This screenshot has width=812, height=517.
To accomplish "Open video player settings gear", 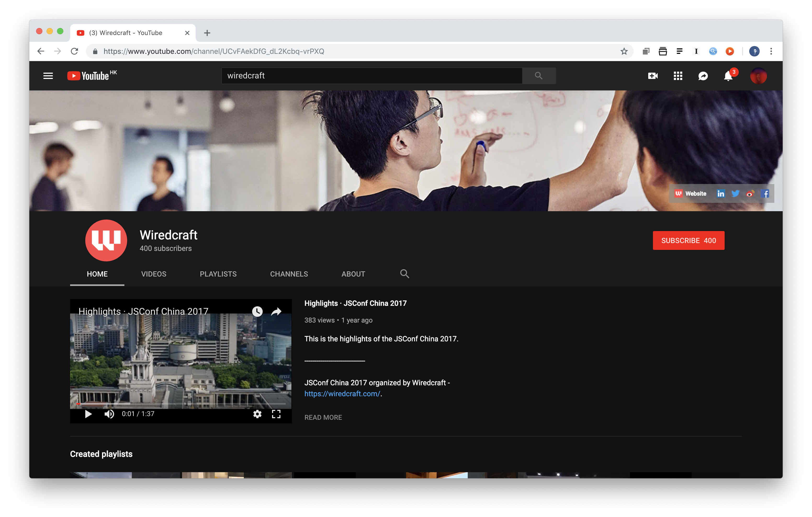I will (257, 414).
